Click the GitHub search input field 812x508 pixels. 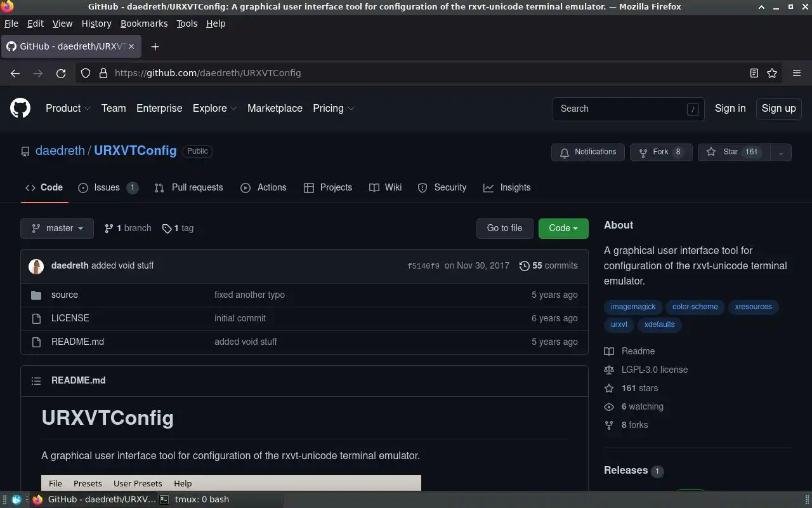coord(628,109)
